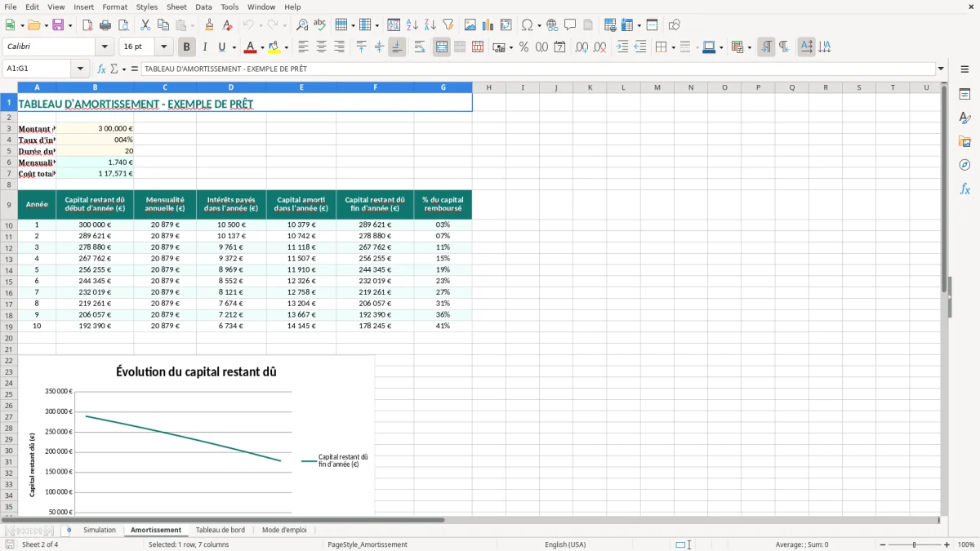Viewport: 980px width, 551px height.
Task: Click Sort Ascending icon
Action: pyautogui.click(x=412, y=25)
